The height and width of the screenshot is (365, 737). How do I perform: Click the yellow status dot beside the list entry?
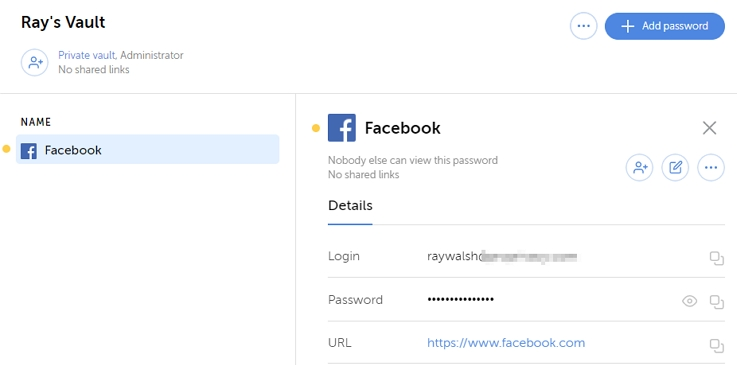coord(6,149)
